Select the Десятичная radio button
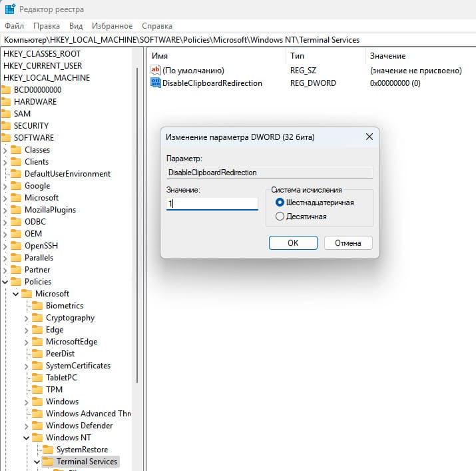Screen dimensions: 476x471 pyautogui.click(x=280, y=217)
